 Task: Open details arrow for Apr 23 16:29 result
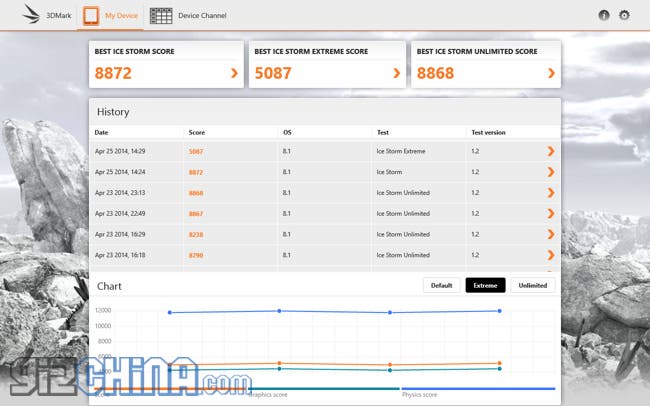click(x=551, y=234)
